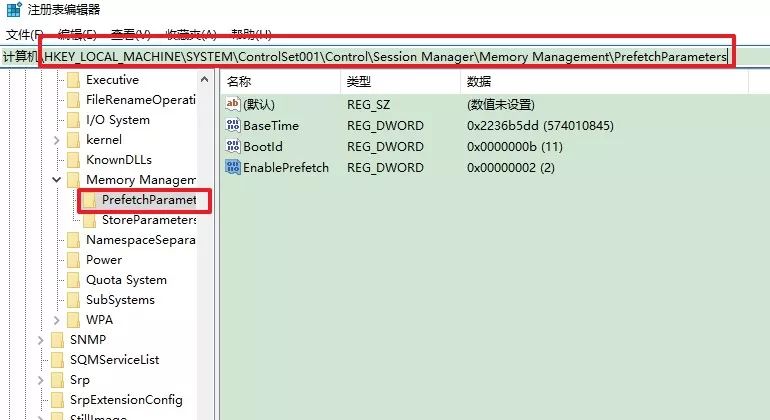Screen dimensions: 770x420
Task: Click the Registry Editor app icon in title bar
Action: [x=14, y=9]
